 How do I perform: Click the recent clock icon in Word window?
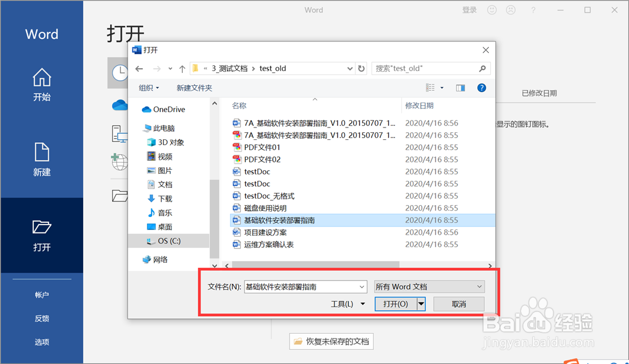119,73
